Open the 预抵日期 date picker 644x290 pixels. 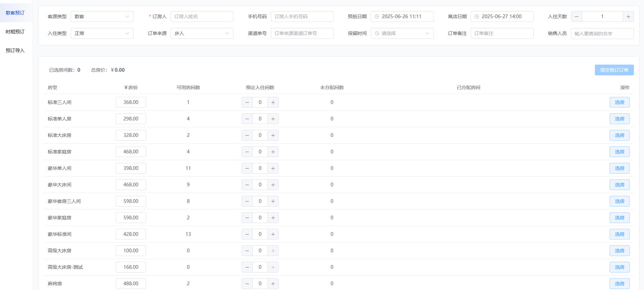(x=402, y=16)
